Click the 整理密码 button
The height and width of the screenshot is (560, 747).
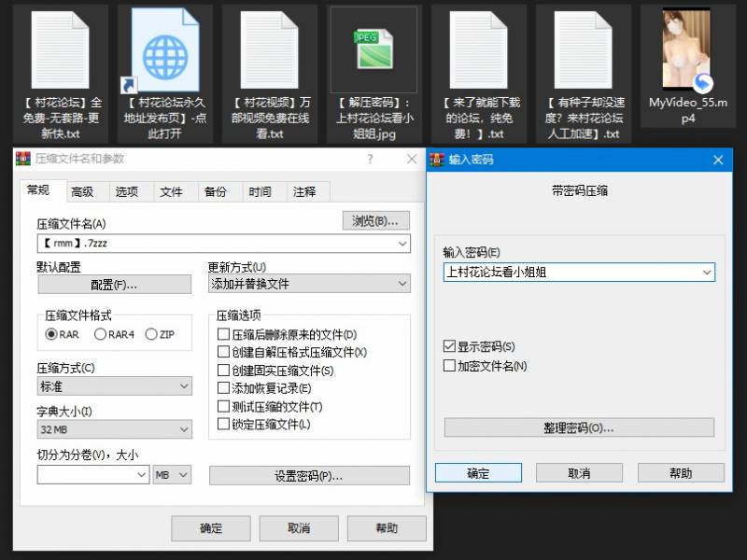[579, 427]
